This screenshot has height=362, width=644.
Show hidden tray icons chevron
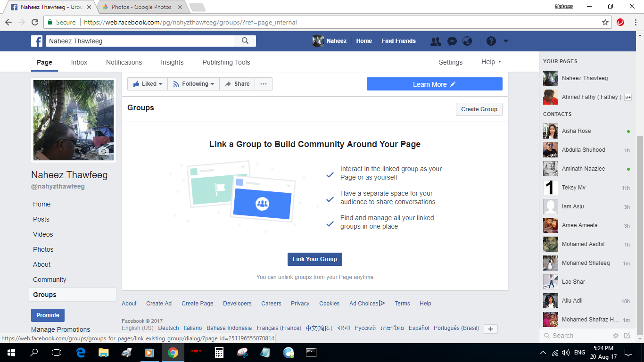(543, 352)
